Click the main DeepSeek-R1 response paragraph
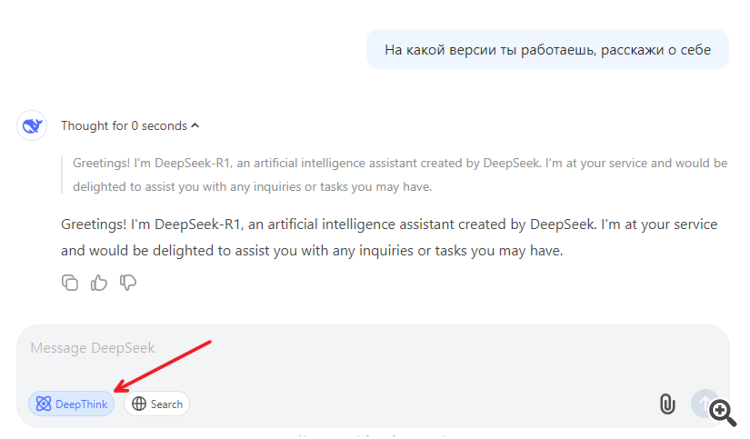The height and width of the screenshot is (439, 750). point(389,237)
